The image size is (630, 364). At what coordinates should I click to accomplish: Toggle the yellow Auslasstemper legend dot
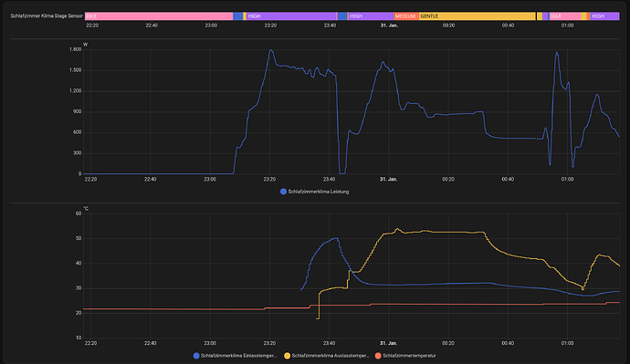(287, 356)
